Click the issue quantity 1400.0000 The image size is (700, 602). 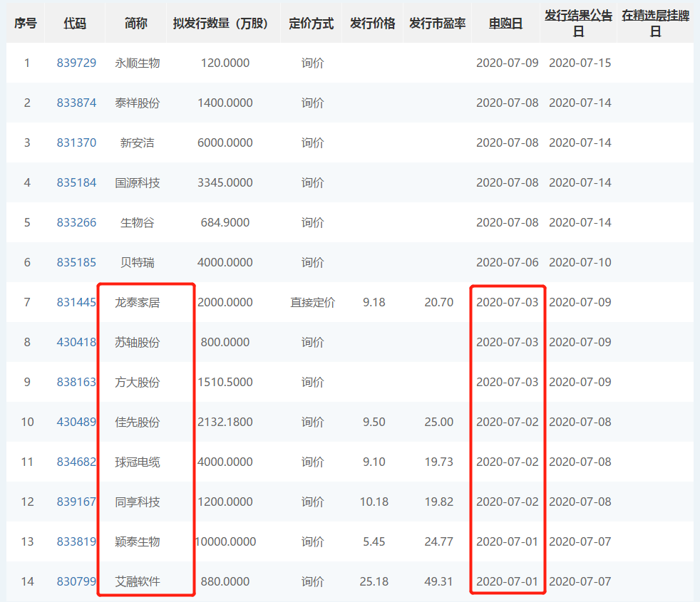225,103
